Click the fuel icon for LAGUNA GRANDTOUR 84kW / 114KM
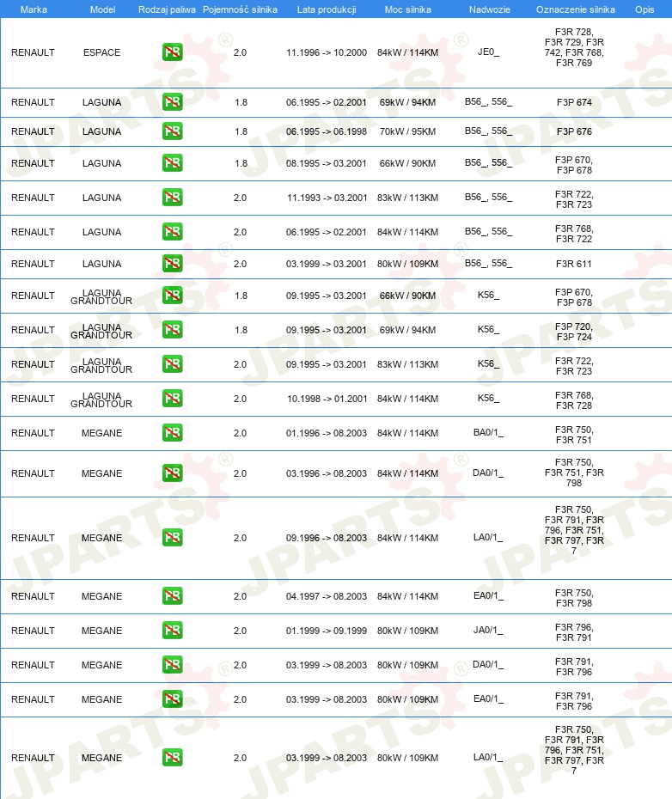672x799 pixels. tap(173, 399)
